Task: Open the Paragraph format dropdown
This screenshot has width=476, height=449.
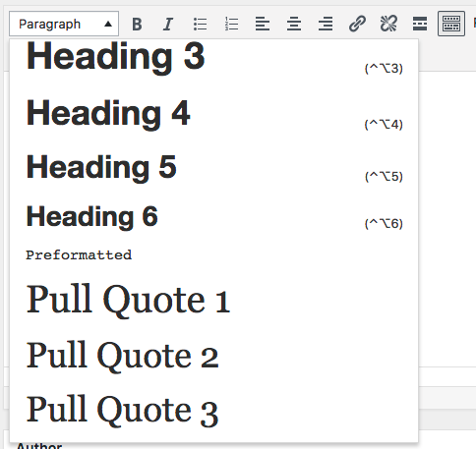Action: [64, 24]
